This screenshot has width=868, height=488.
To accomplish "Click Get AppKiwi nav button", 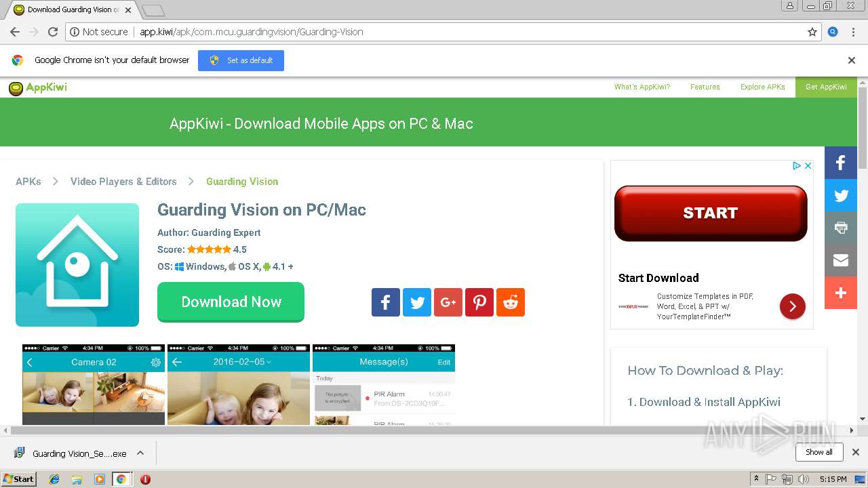I will (826, 87).
